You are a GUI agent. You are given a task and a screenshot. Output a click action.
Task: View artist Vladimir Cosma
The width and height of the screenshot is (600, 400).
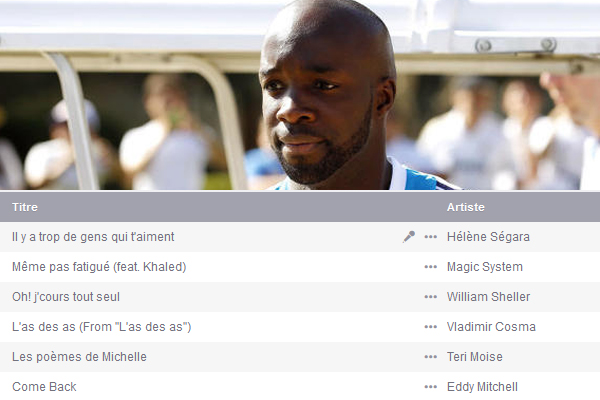tap(491, 327)
